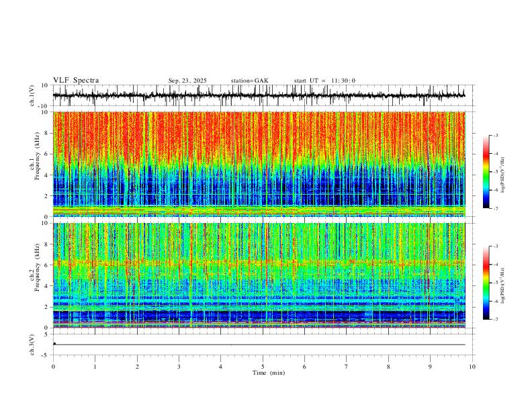
Task: Click the ch.1 colorbar 'log(PSD)(V²/Hz)' label
Action: (x=503, y=175)
